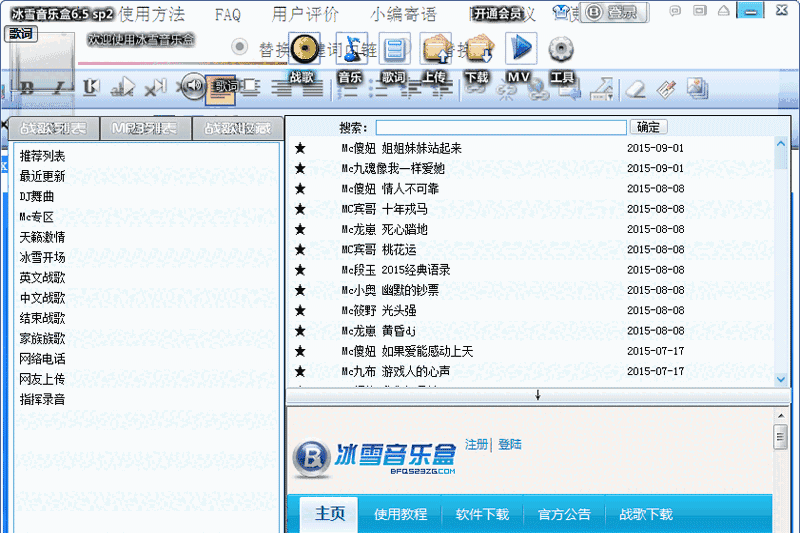Click the insert image icon in the toolbar
Image resolution: width=800 pixels, height=533 pixels.
[697, 88]
